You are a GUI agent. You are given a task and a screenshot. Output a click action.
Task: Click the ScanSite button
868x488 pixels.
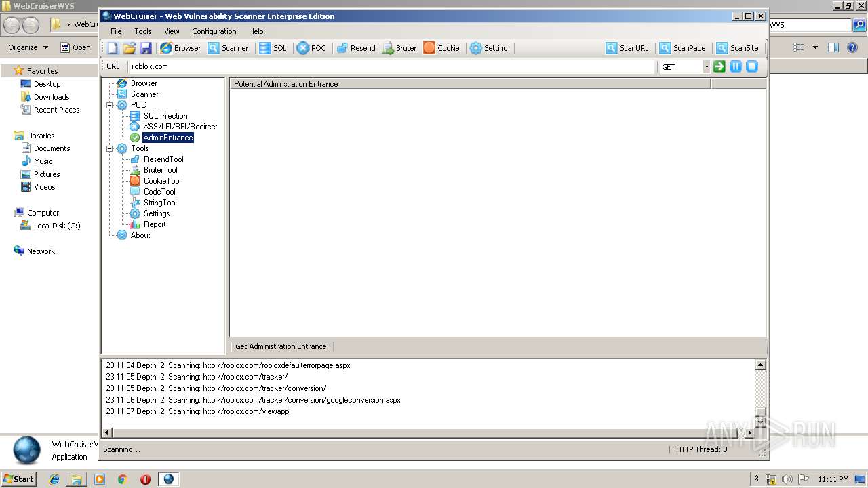pyautogui.click(x=738, y=48)
